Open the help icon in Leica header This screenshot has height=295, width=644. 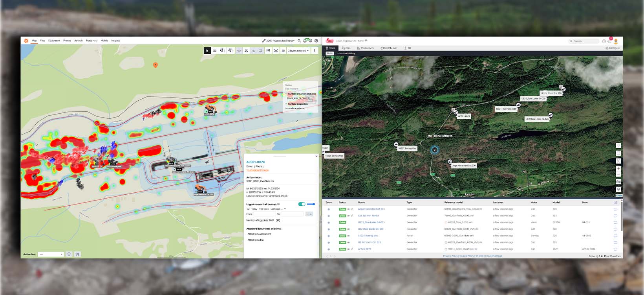click(x=604, y=41)
